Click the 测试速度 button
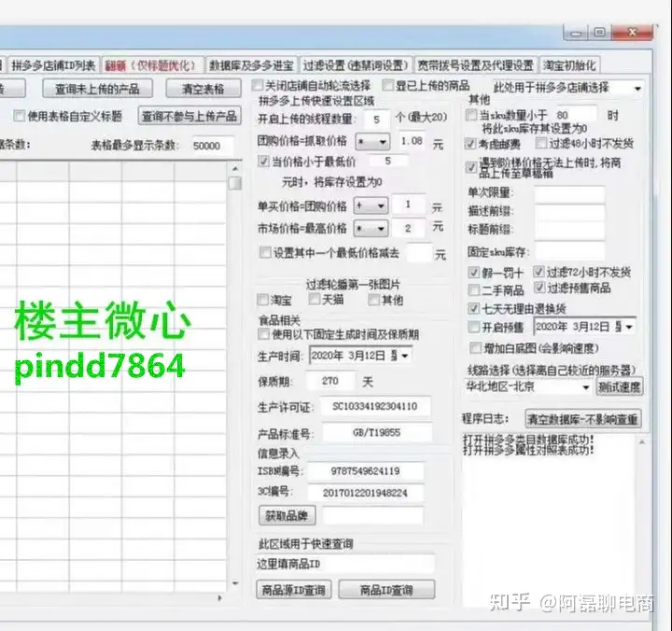The width and height of the screenshot is (672, 631). pos(620,387)
